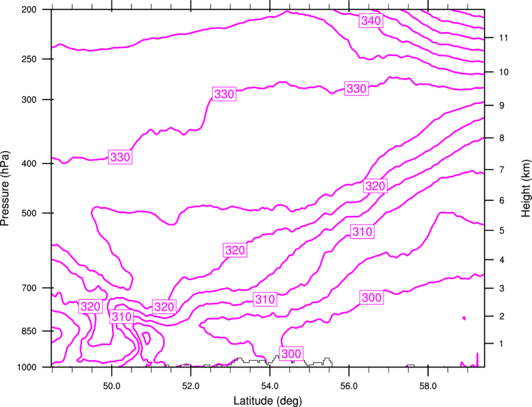Select the 310 contour label near latitude 54

(x=265, y=299)
